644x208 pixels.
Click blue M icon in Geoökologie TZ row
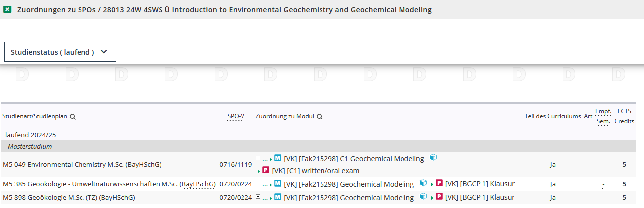click(x=278, y=197)
